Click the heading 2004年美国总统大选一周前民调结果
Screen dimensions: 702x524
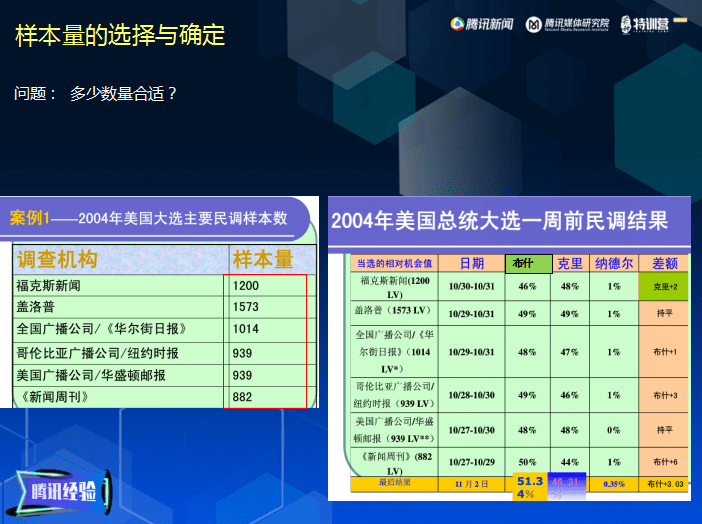pyautogui.click(x=500, y=221)
